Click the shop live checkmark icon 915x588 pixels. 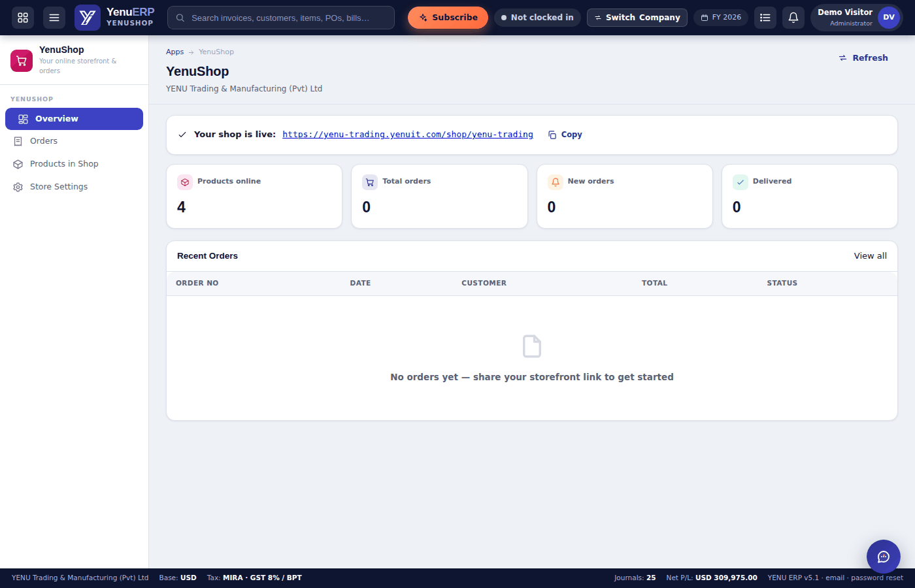[182, 135]
